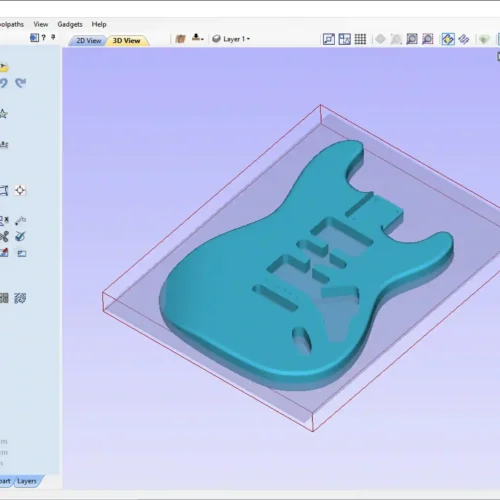Open the toolpath drawing dropdown beside material icon
Viewport: 500px width, 500px height.
coord(197,38)
